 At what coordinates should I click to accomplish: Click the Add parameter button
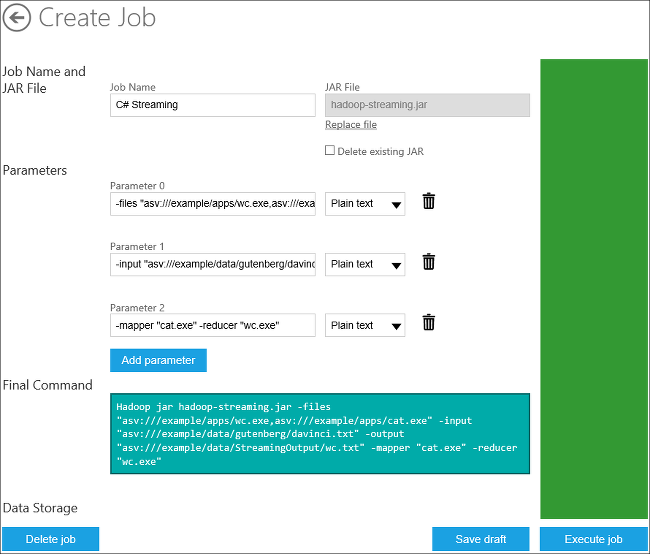tap(158, 360)
